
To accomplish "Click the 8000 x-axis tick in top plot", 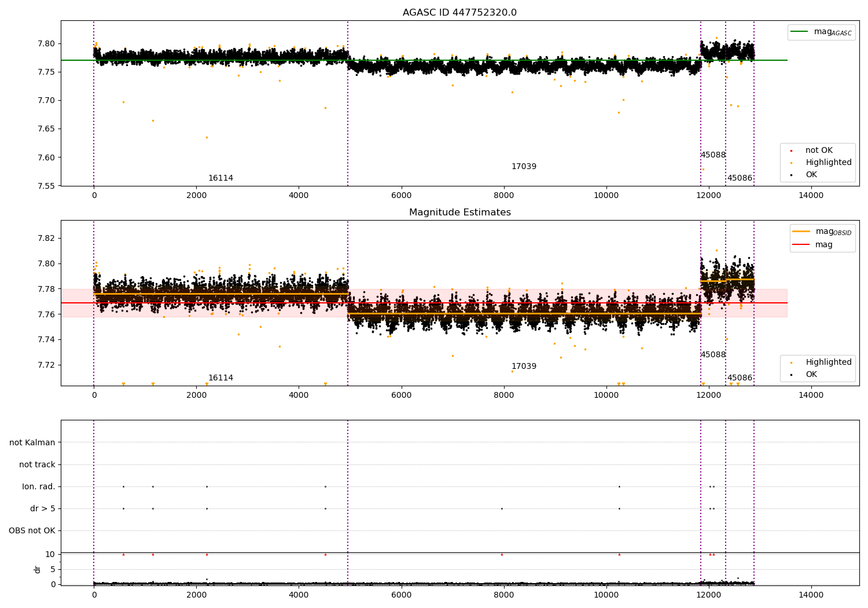I will point(503,196).
